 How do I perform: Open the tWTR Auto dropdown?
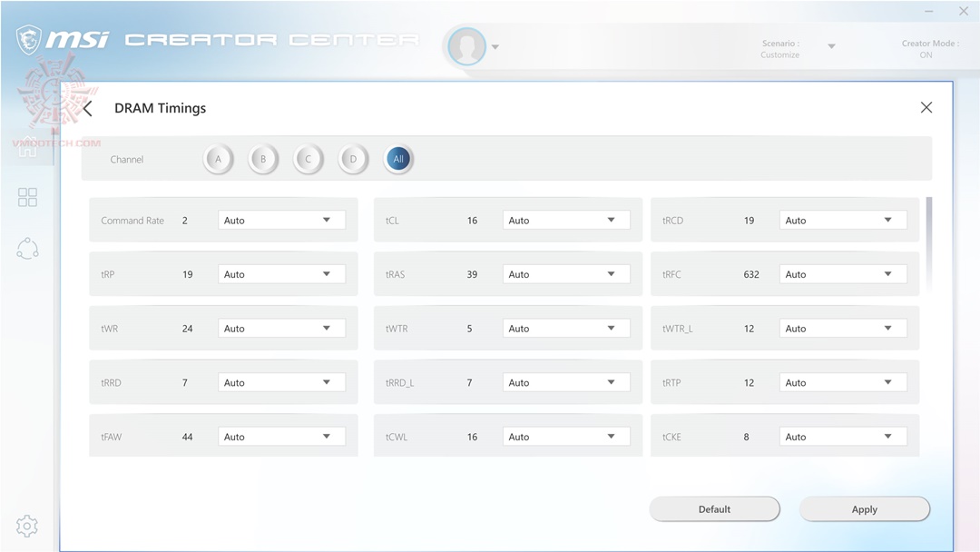[566, 328]
